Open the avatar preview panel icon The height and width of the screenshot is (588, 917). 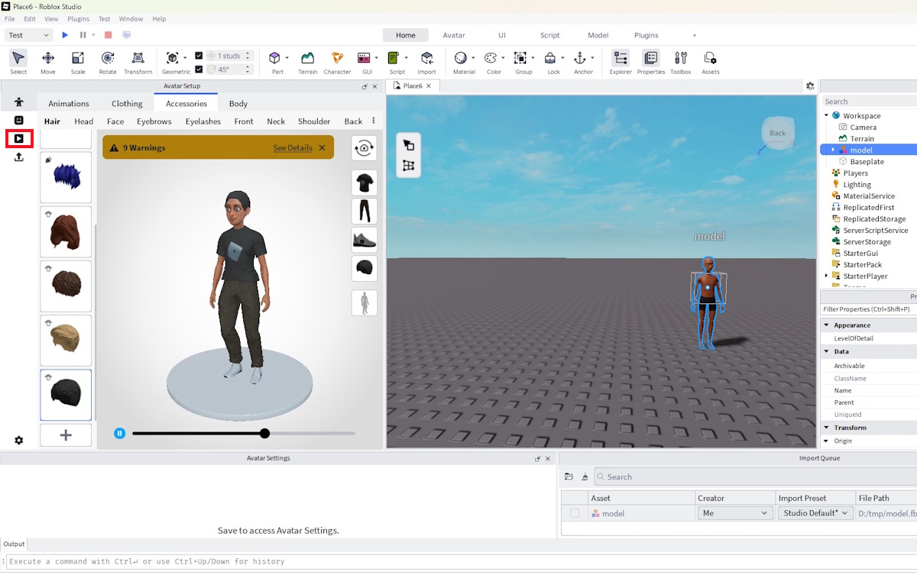(x=19, y=138)
